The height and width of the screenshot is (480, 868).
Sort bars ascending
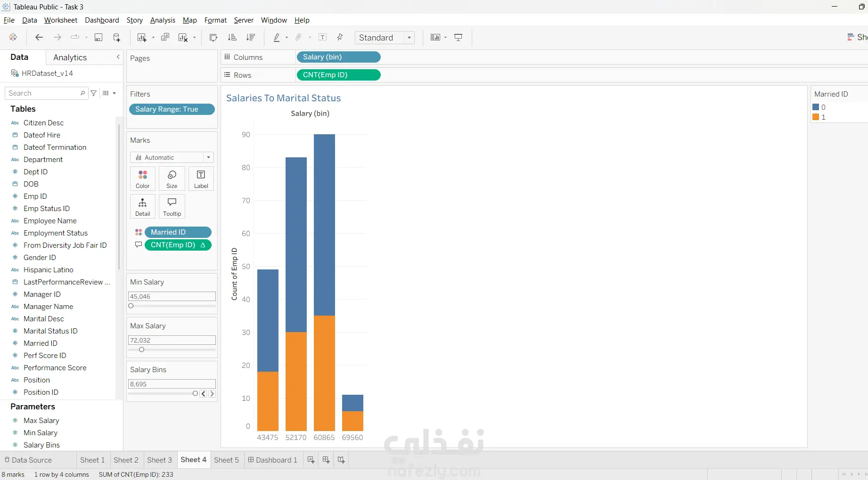pos(232,37)
